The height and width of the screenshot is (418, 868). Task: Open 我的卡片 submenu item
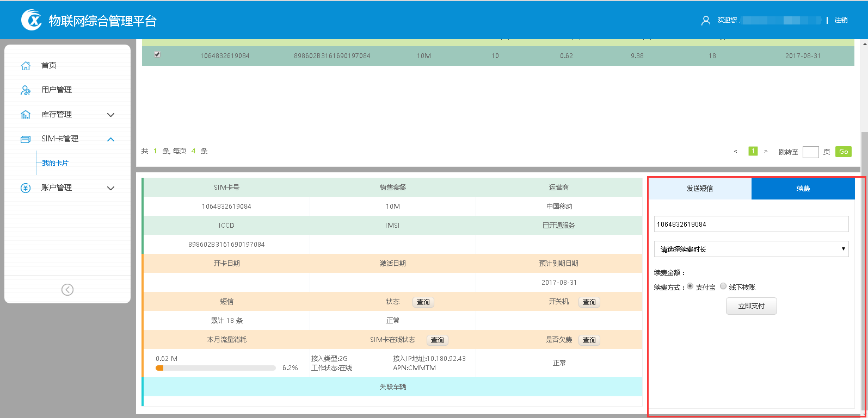click(56, 163)
